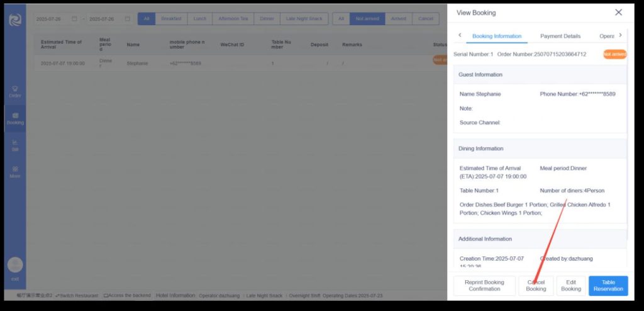Click the More sidebar icon

(x=15, y=172)
